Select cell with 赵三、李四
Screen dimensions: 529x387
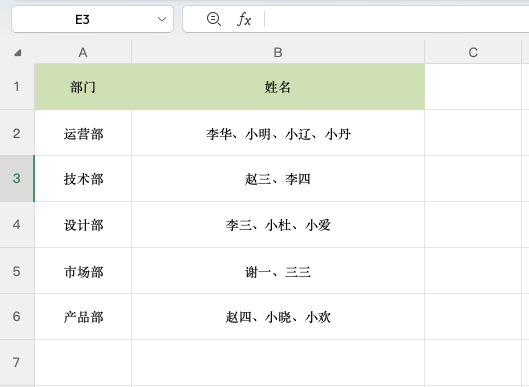(x=278, y=179)
